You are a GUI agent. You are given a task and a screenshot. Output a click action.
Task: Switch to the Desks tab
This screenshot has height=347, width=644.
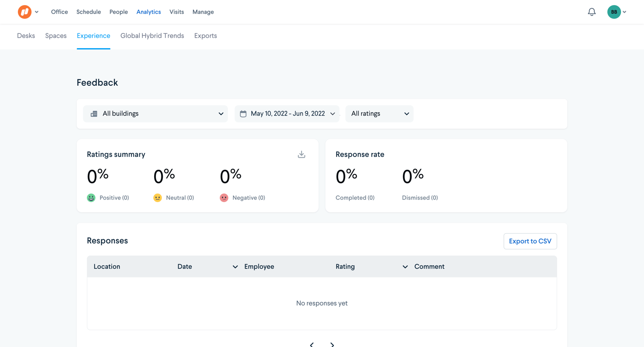pos(26,36)
